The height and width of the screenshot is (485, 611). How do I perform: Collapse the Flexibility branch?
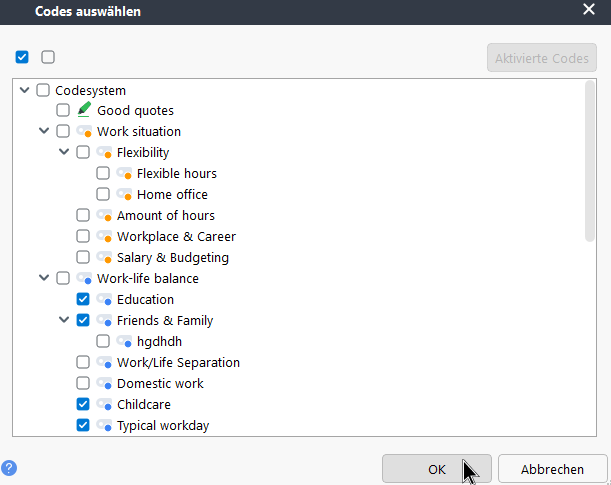(64, 152)
